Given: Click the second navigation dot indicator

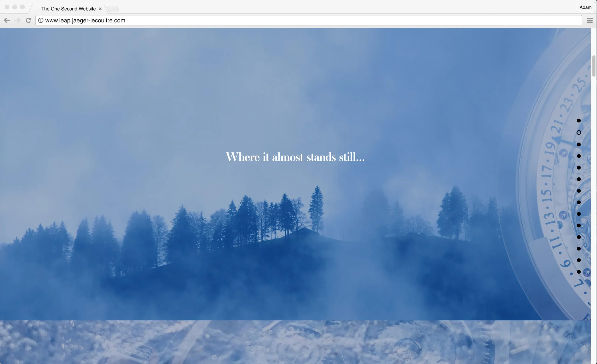Looking at the screenshot, I should (579, 132).
